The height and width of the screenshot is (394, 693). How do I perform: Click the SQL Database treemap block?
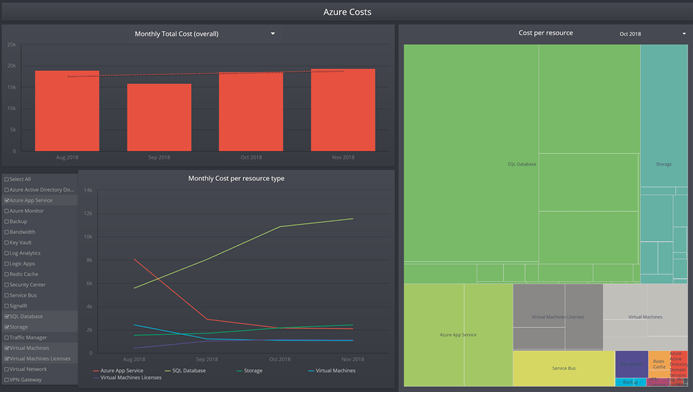coord(522,164)
